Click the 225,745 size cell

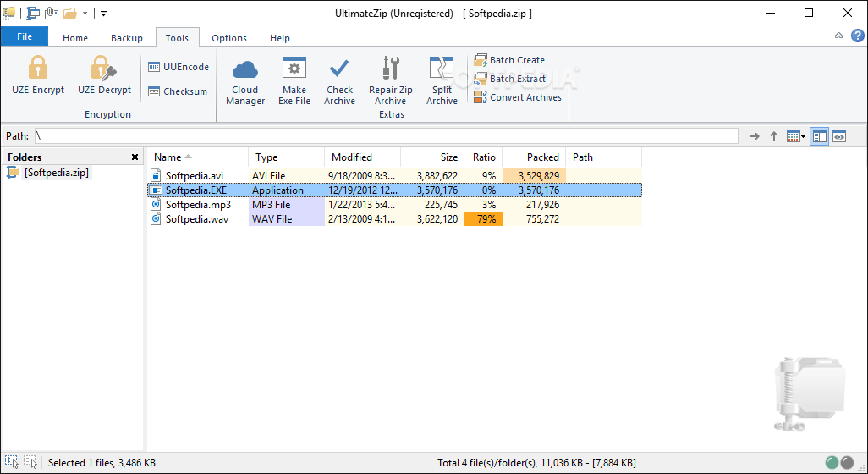[432, 204]
